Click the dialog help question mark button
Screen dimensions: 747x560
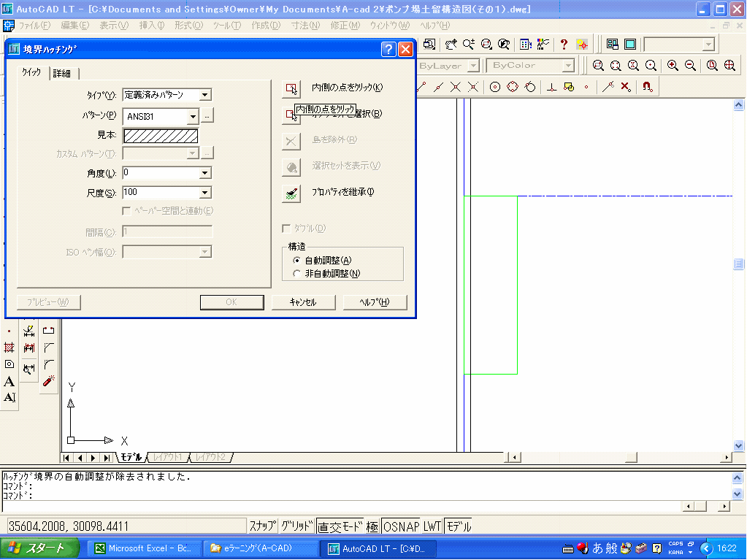pos(388,49)
